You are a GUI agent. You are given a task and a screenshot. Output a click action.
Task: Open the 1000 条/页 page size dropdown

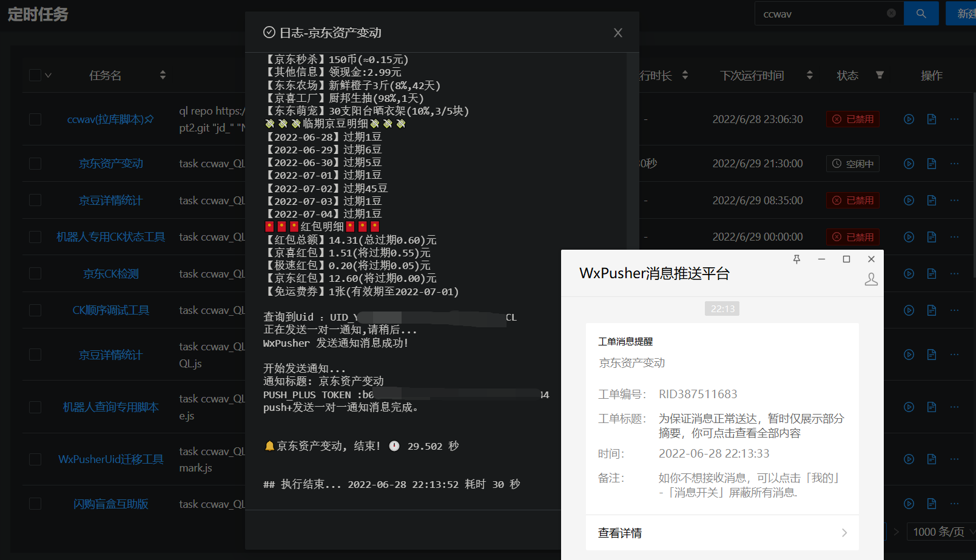pos(940,532)
